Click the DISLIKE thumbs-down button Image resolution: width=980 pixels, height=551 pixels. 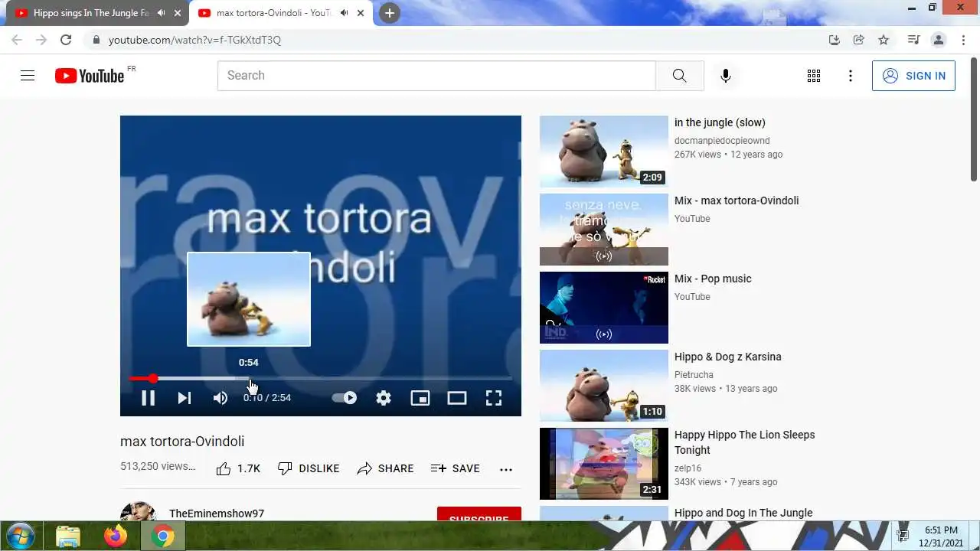coord(309,468)
